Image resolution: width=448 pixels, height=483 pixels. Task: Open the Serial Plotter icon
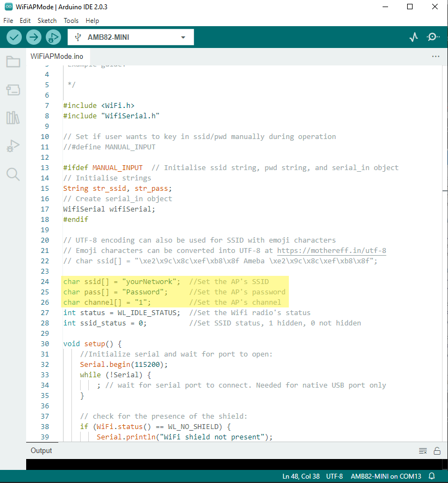pos(414,37)
